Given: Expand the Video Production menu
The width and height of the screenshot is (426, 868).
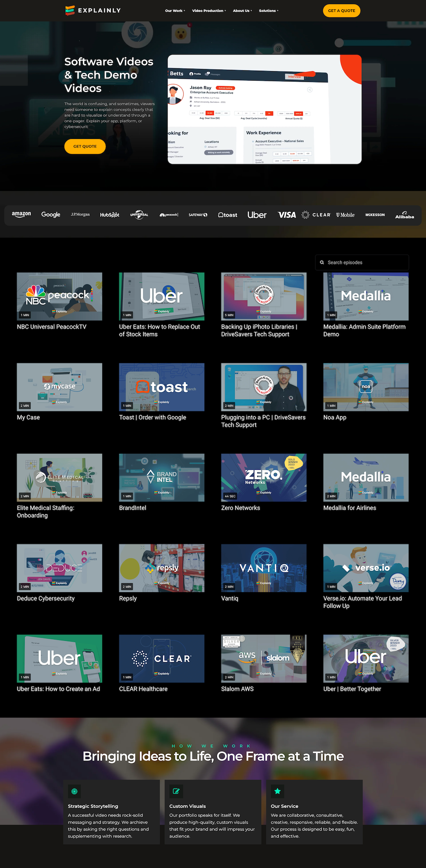Looking at the screenshot, I should coord(209,11).
